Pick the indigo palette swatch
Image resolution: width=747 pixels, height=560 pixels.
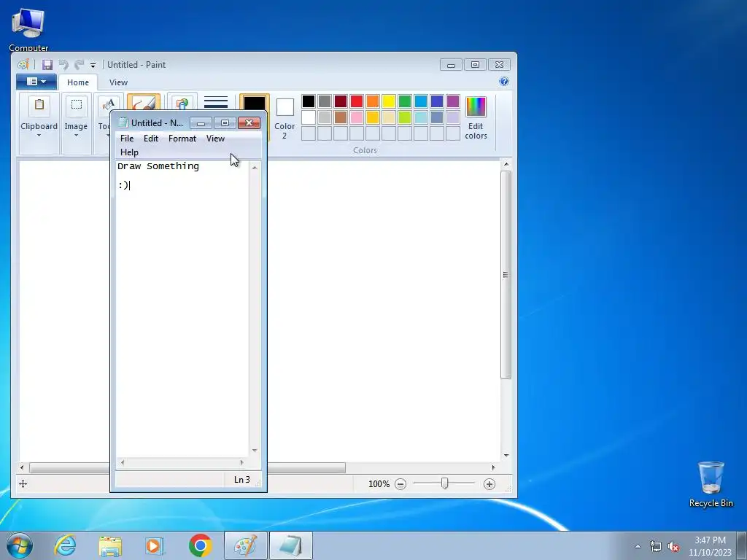437,101
